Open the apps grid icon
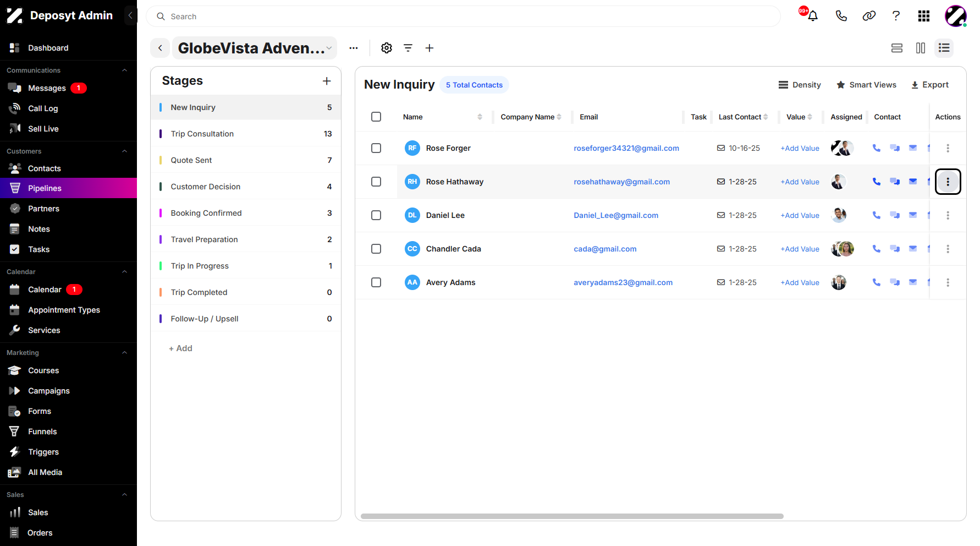The width and height of the screenshot is (980, 546). click(924, 16)
